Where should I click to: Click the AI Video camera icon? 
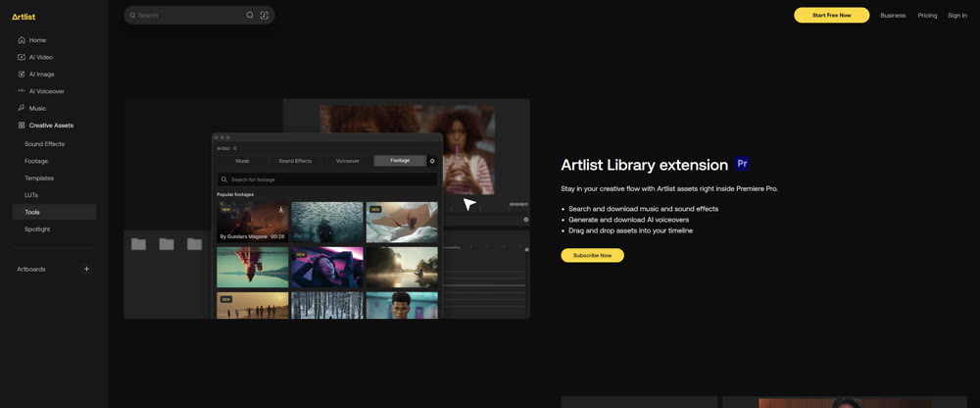click(22, 57)
